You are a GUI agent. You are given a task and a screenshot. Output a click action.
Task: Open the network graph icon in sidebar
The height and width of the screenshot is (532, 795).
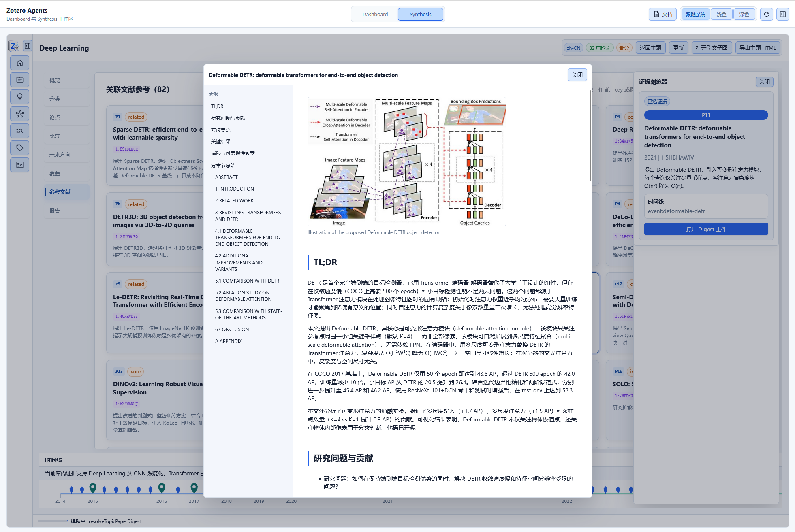click(x=19, y=114)
